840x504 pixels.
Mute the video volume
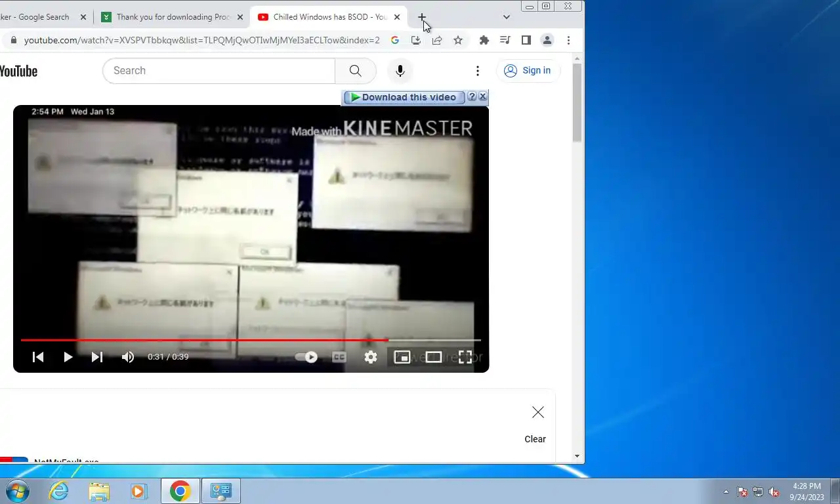(128, 357)
